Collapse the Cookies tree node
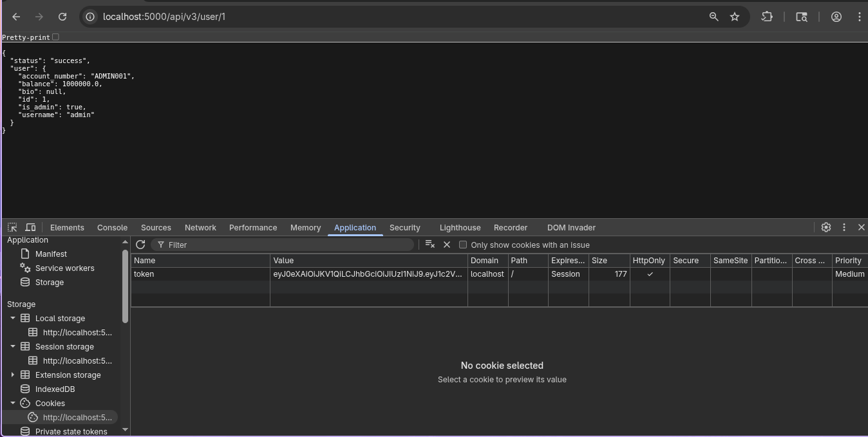868x437 pixels. (12, 404)
